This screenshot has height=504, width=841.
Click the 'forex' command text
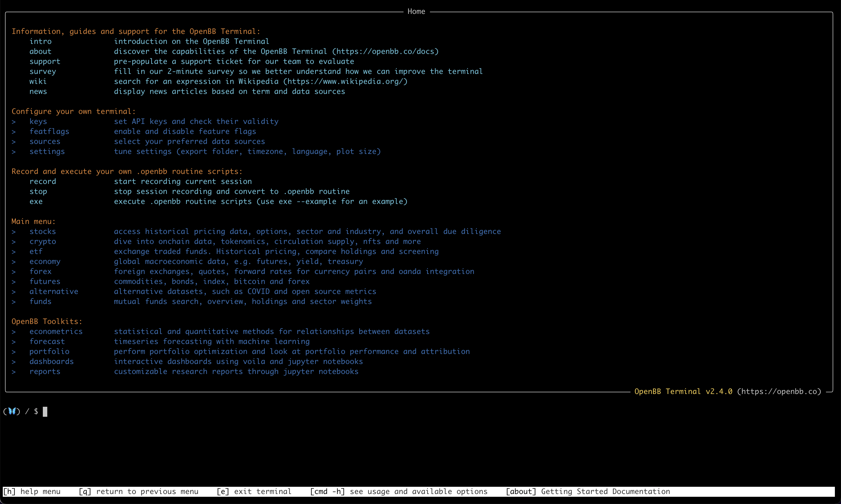pyautogui.click(x=40, y=271)
